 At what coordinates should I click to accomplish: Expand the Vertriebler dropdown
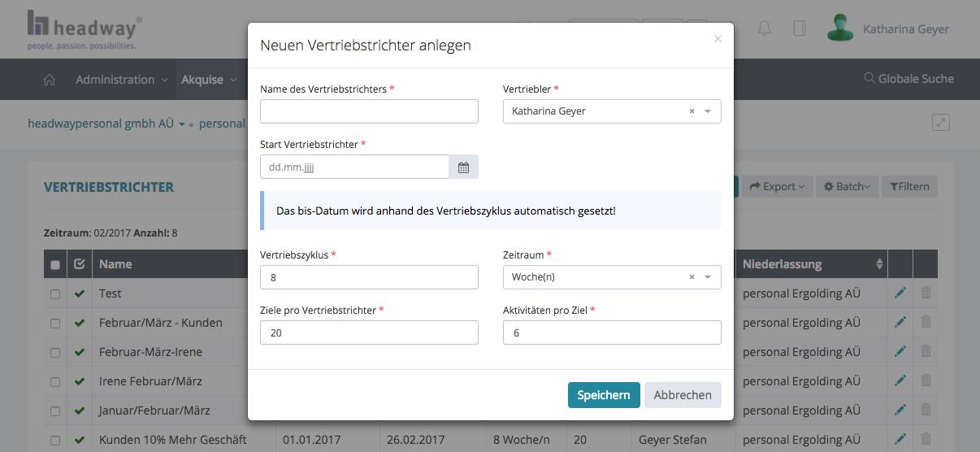click(x=708, y=111)
